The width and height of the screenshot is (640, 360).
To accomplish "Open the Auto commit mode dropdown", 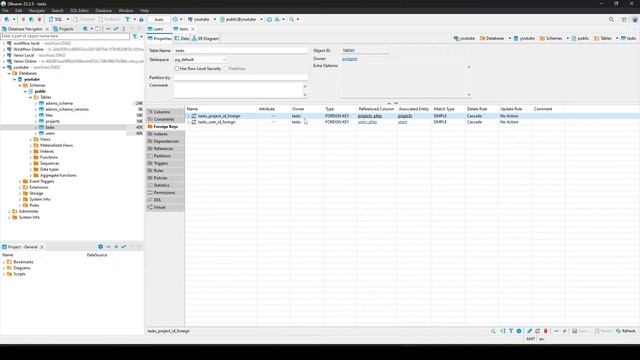I will 159,19.
